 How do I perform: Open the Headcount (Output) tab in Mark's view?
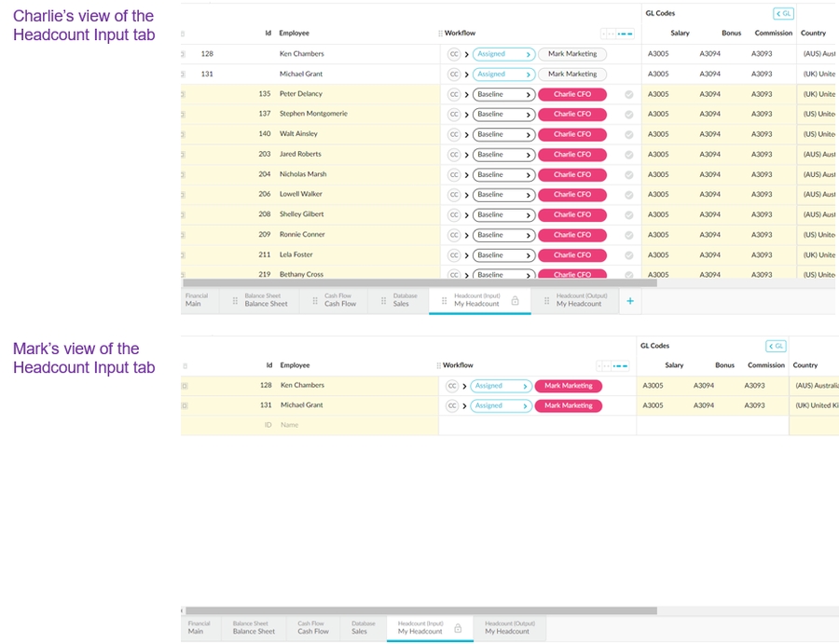507,627
